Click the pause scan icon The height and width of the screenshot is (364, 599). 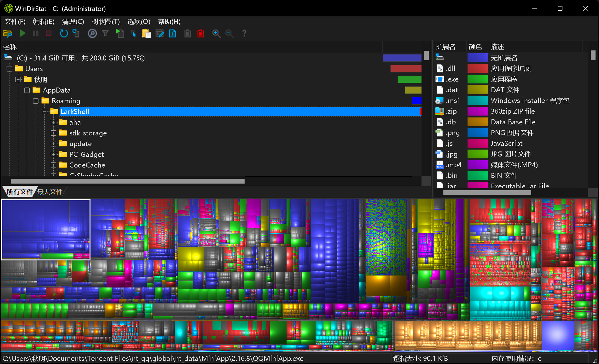pos(36,33)
